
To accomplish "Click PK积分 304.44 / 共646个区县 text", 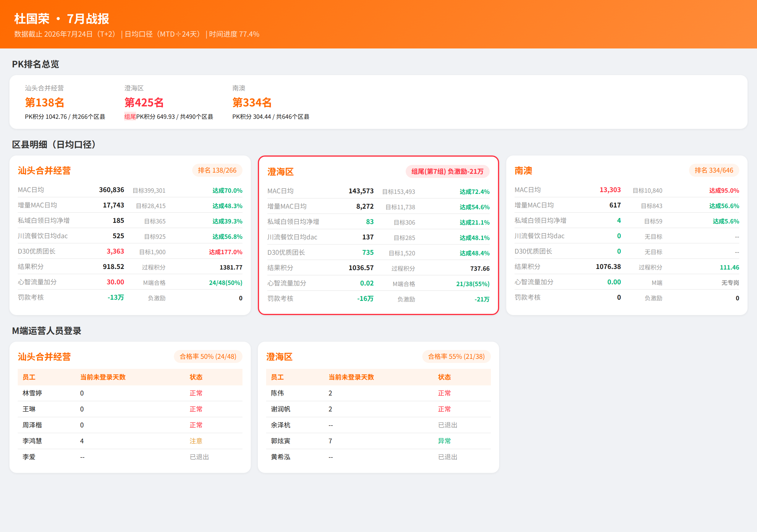I will (x=271, y=117).
